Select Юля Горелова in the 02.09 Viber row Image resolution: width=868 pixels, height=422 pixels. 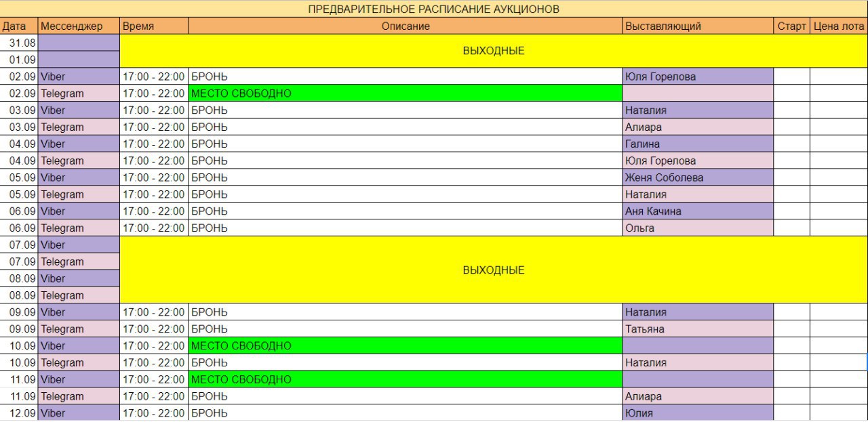[x=698, y=77]
